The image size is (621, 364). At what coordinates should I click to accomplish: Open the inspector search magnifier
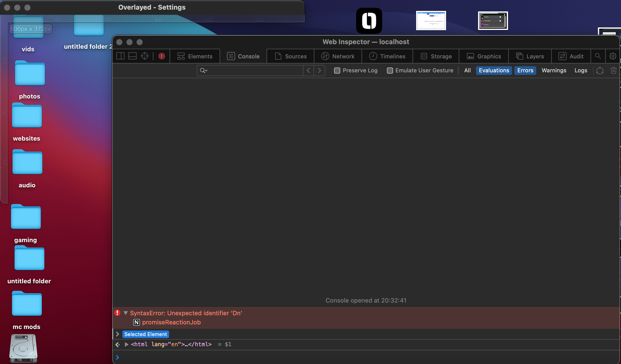pyautogui.click(x=598, y=56)
